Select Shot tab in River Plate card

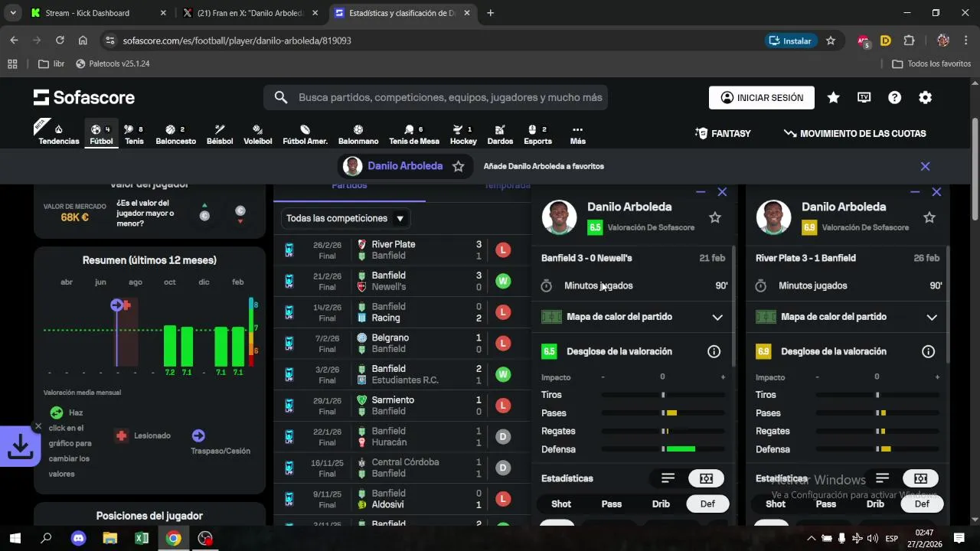[x=776, y=504]
